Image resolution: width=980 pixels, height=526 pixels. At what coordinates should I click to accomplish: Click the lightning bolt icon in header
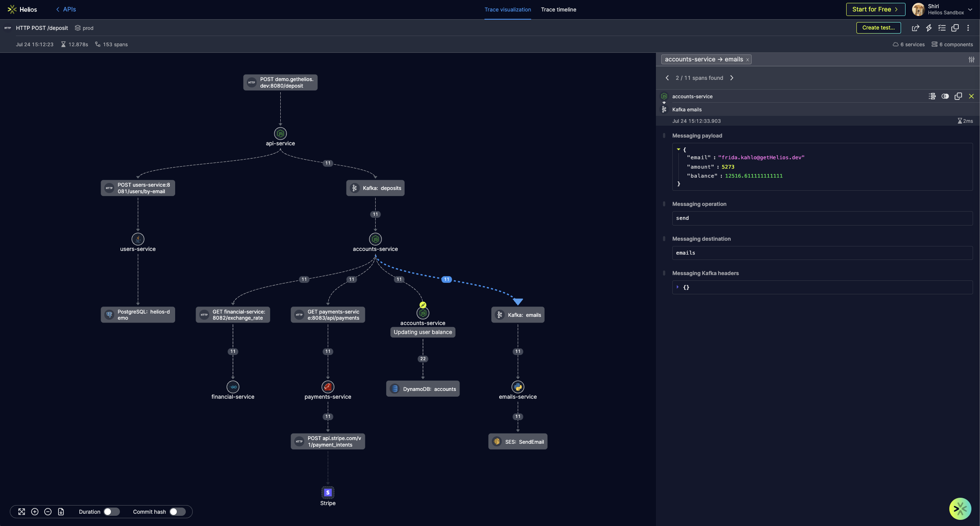[928, 28]
